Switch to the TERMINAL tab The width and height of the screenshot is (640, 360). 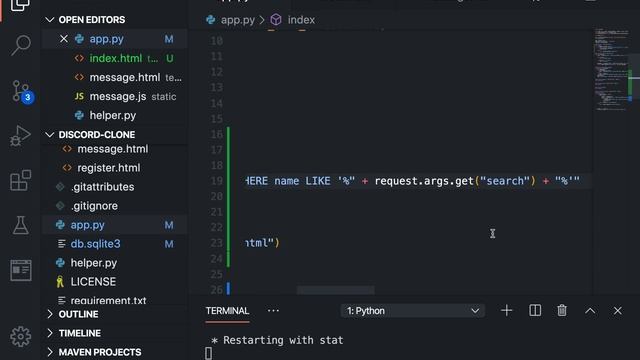pos(227,311)
